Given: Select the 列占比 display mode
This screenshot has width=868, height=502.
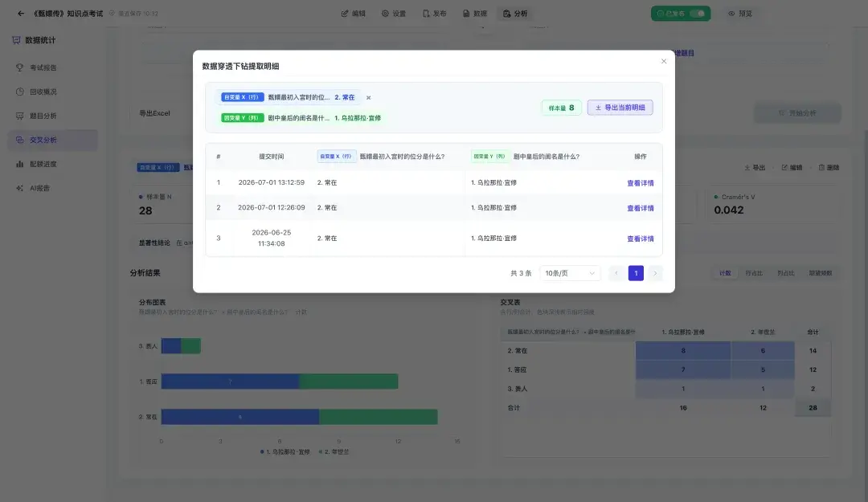Looking at the screenshot, I should 786,273.
